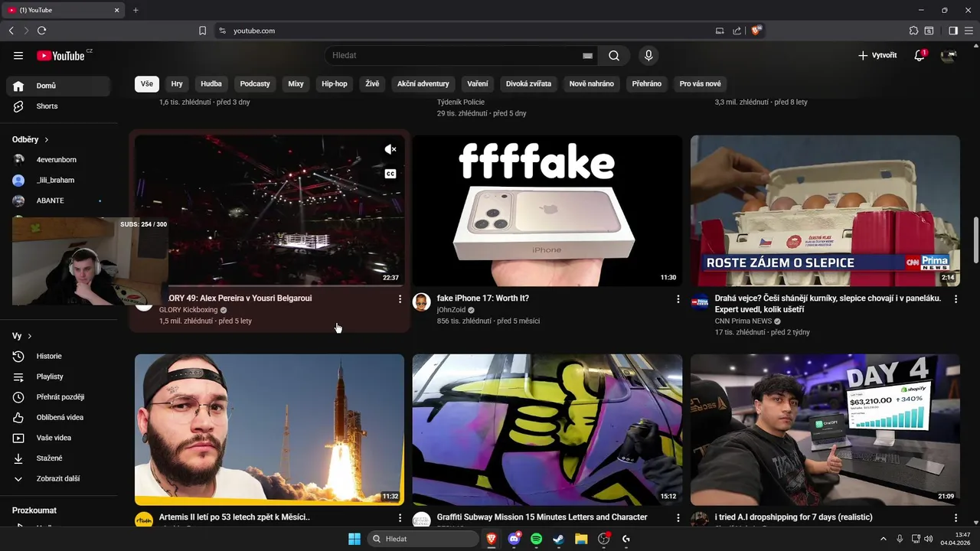Click the Vytvořit create button

[877, 55]
